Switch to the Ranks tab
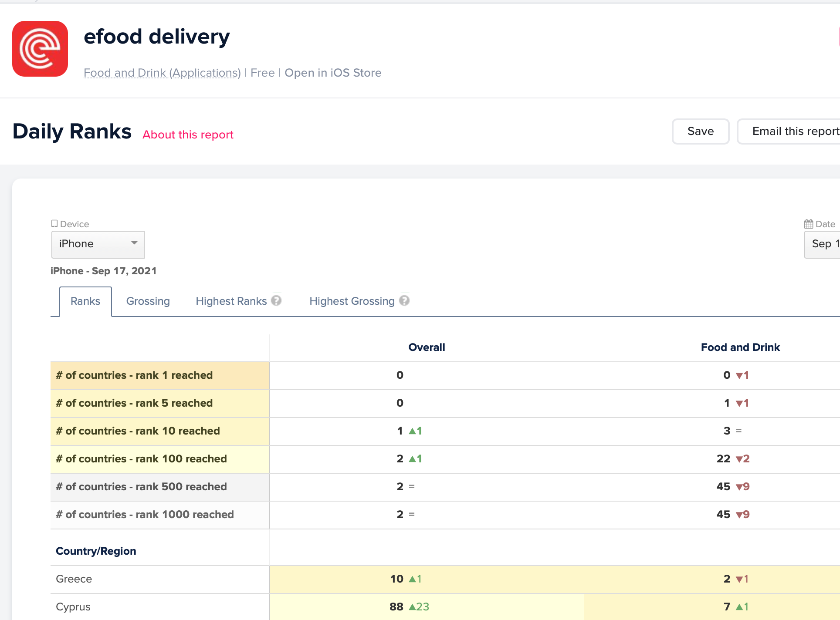 pos(85,301)
